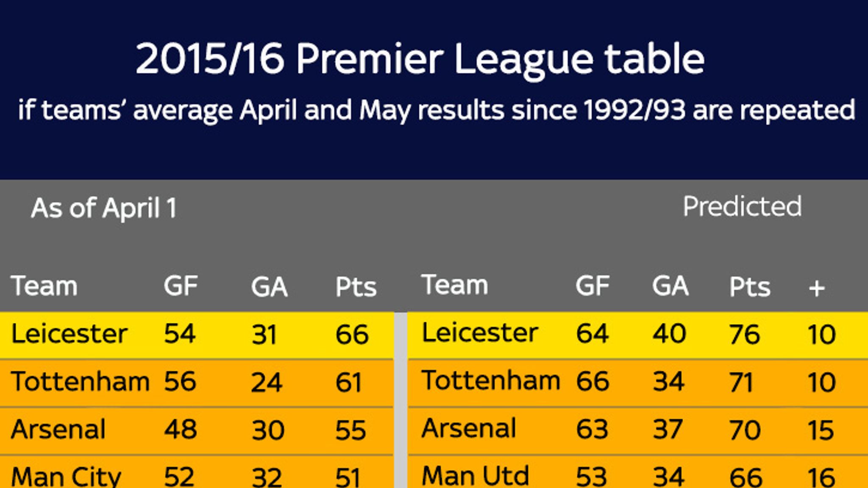Click the subtitle about average April and May results
The image size is (868, 488).
437,110
